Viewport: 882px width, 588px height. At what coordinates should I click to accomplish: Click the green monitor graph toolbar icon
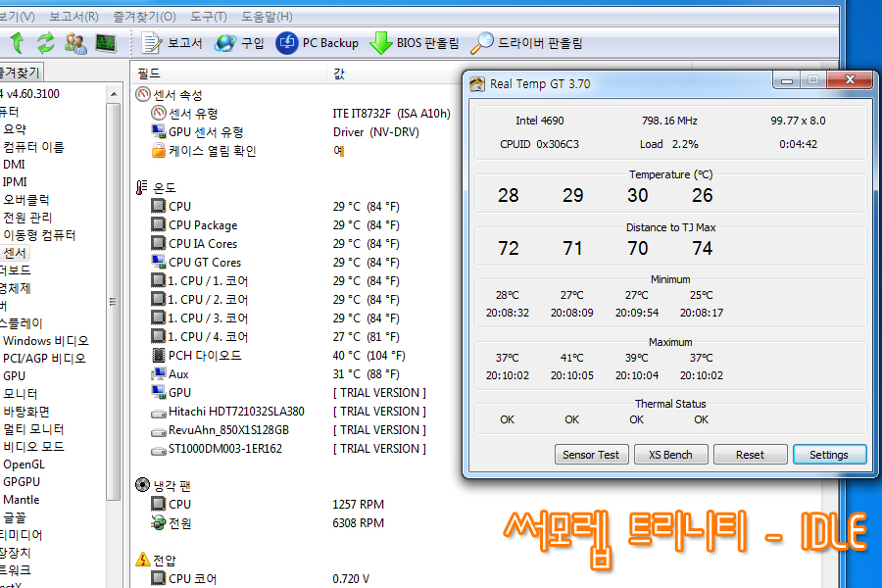(106, 43)
